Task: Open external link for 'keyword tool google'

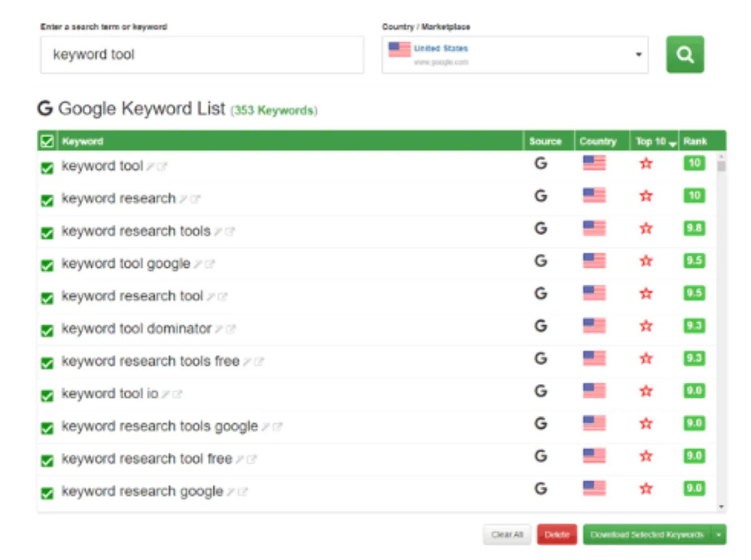Action: (x=210, y=265)
